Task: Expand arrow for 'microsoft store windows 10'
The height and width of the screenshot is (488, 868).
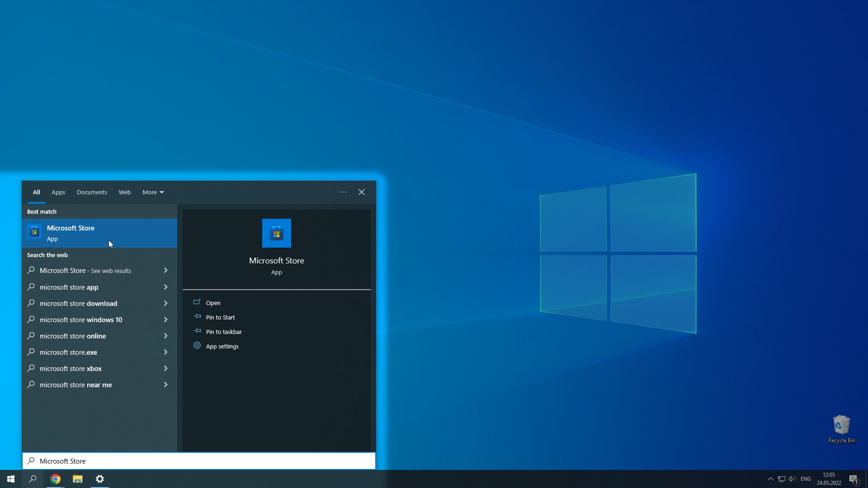Action: [x=165, y=319]
